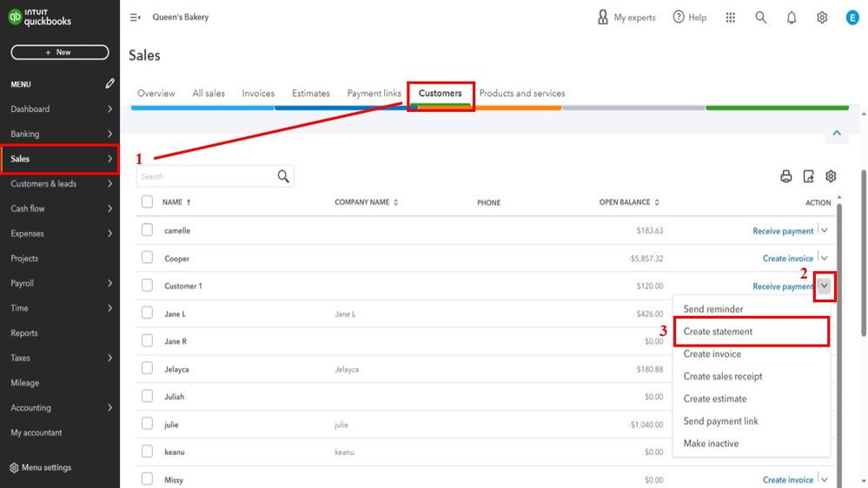Image resolution: width=868 pixels, height=488 pixels.
Task: Open the user profile avatar E
Action: coord(852,17)
